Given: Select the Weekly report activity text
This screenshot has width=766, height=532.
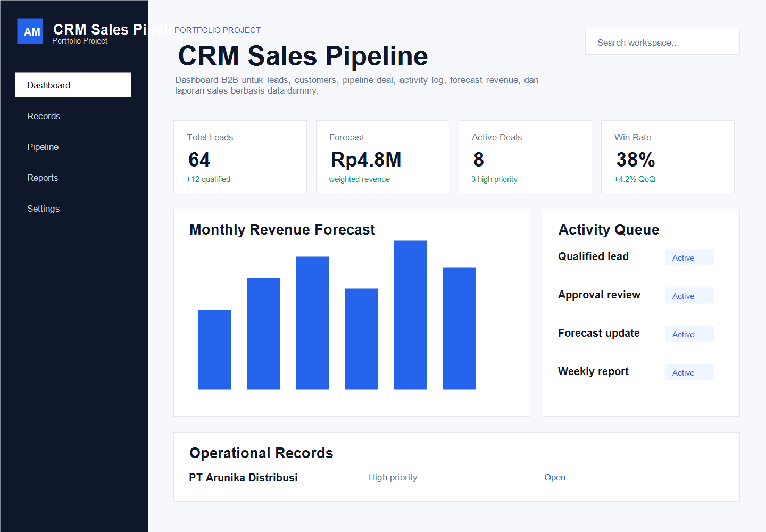Looking at the screenshot, I should [593, 371].
